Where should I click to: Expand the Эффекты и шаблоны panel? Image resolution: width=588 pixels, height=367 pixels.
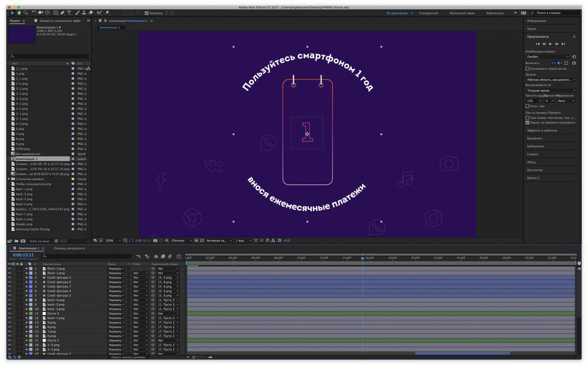pyautogui.click(x=542, y=131)
